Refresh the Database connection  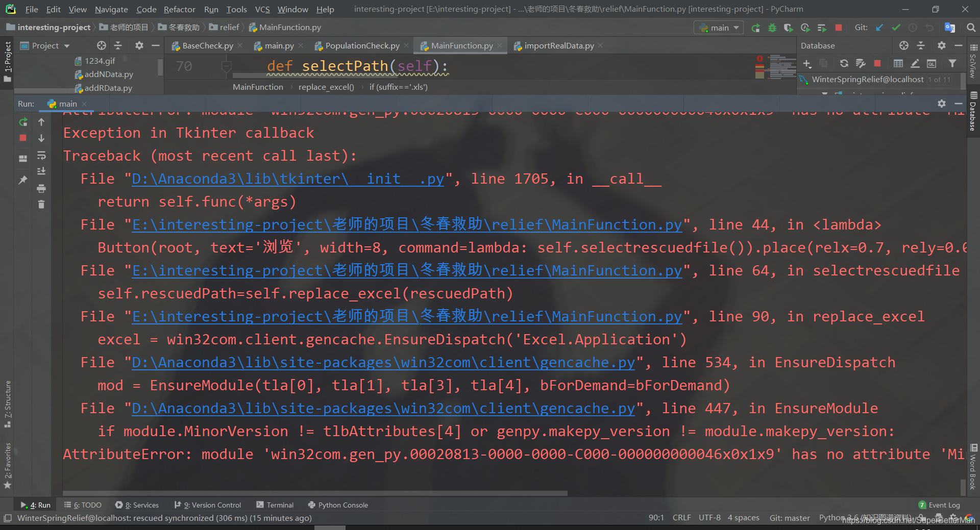(844, 63)
